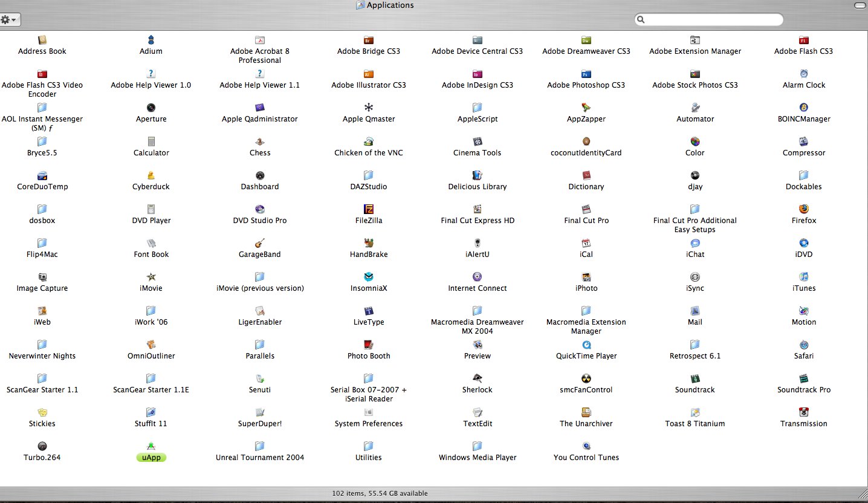The image size is (868, 503).
Task: Select the Windows Media Player folder icon
Action: click(x=478, y=446)
